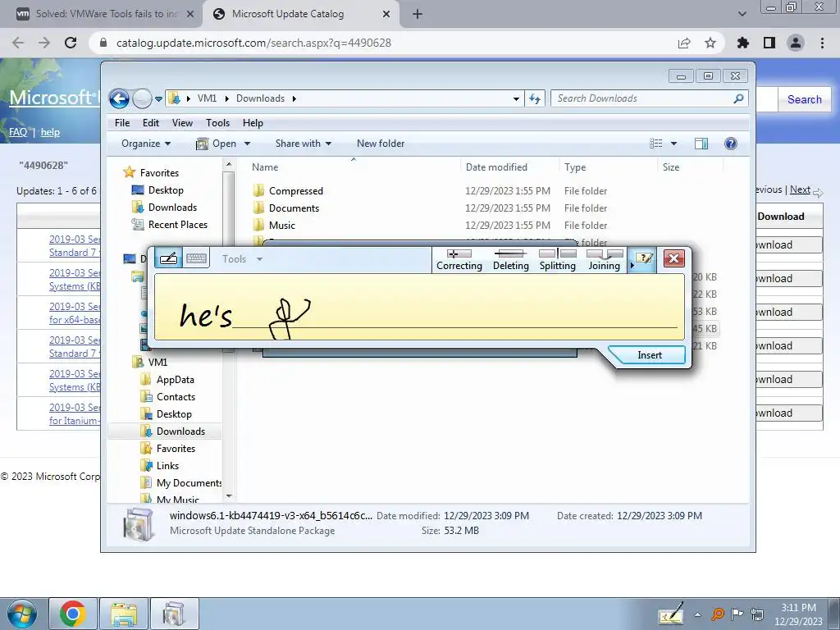This screenshot has width=840, height=630.
Task: Refresh the Downloads folder view
Action: coord(535,98)
